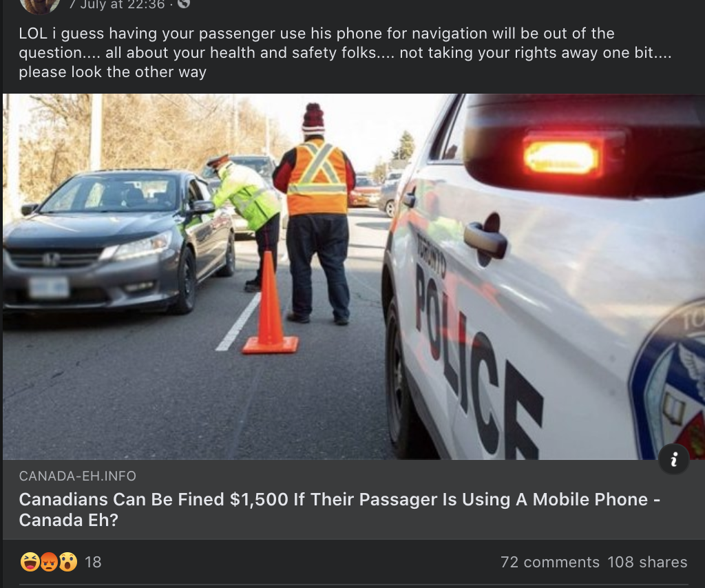
Task: Open the police traffic stop article image
Action: coord(353,277)
